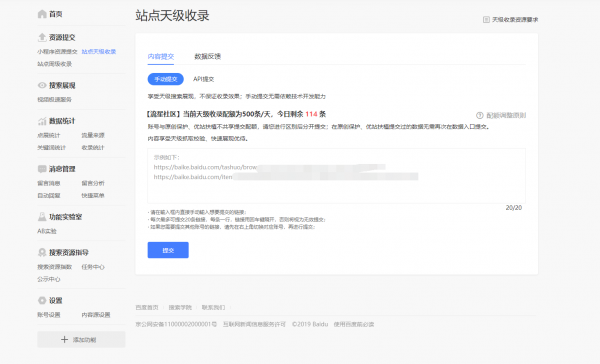Open 账号设置 under 设置
The image size is (600, 364).
click(49, 315)
